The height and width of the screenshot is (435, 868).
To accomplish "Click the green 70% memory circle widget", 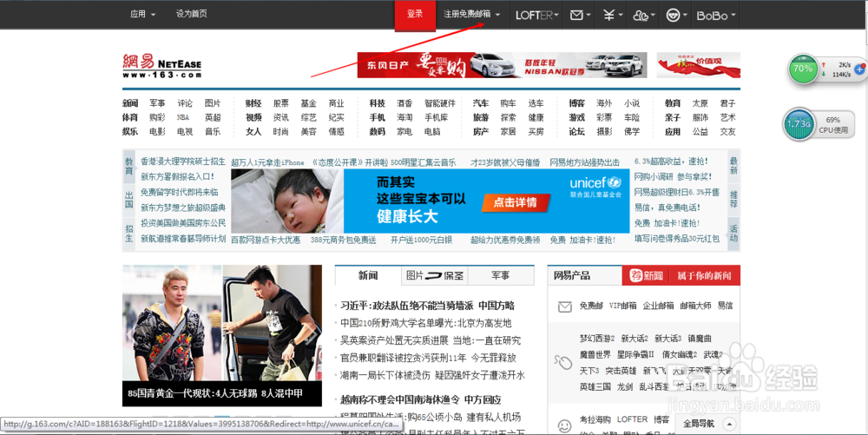I will tap(803, 69).
